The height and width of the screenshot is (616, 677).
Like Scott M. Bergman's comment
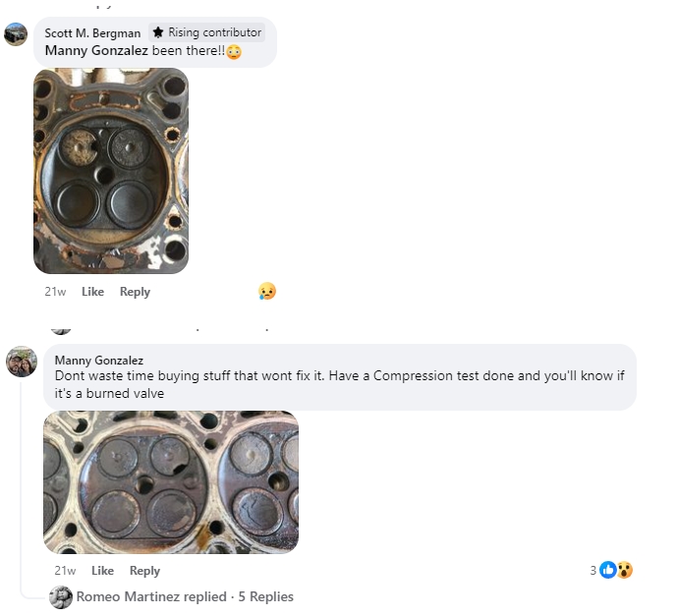(92, 292)
